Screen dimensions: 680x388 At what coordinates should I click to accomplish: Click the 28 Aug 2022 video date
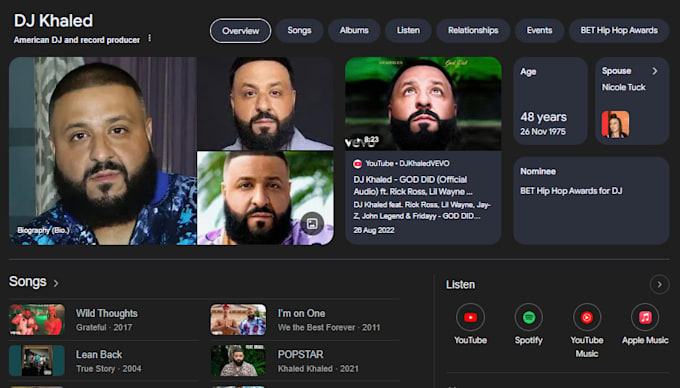click(373, 230)
